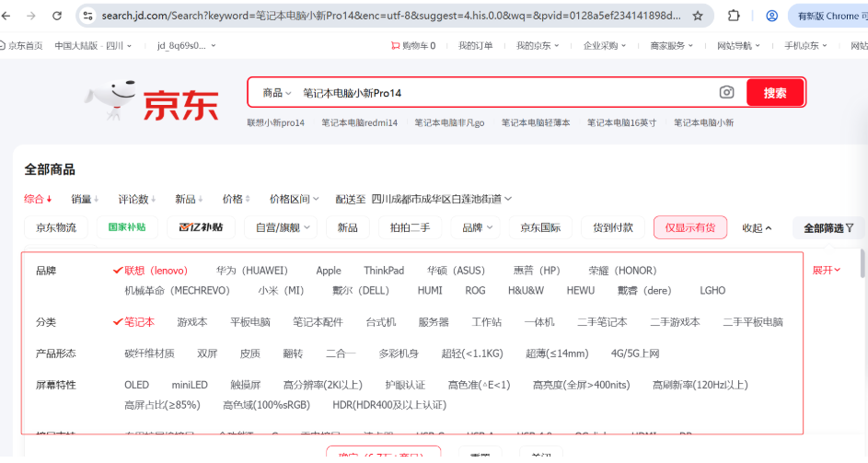Select the 华为 (HUAWEI) brand
The image size is (868, 463).
click(x=252, y=271)
